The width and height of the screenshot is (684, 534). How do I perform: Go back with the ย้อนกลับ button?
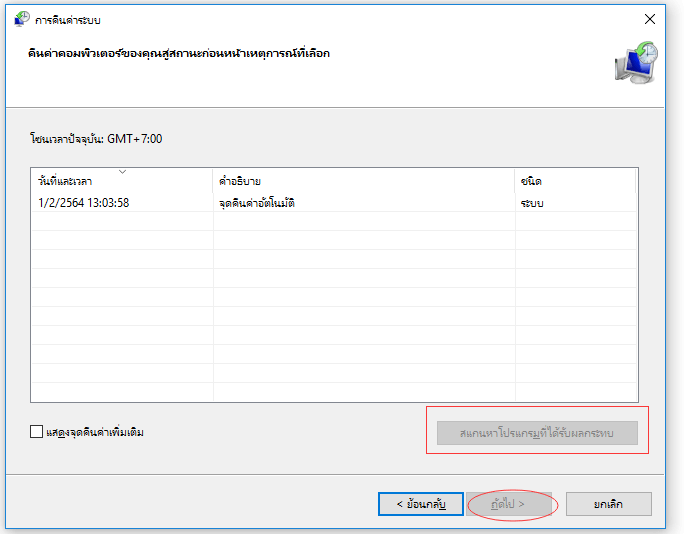pos(421,504)
